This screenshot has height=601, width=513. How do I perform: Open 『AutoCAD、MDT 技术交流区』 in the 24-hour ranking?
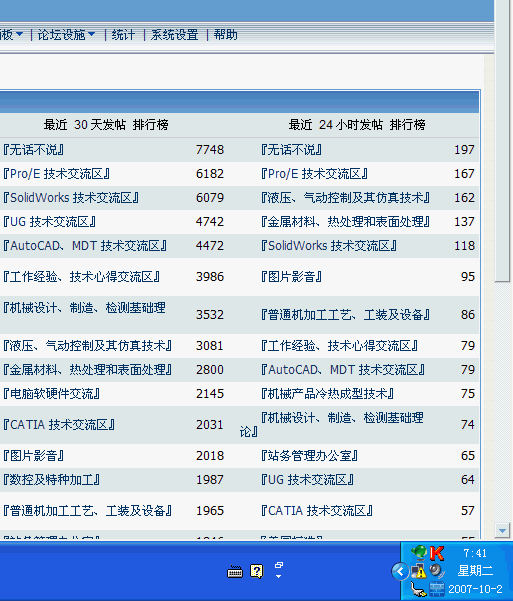(343, 370)
